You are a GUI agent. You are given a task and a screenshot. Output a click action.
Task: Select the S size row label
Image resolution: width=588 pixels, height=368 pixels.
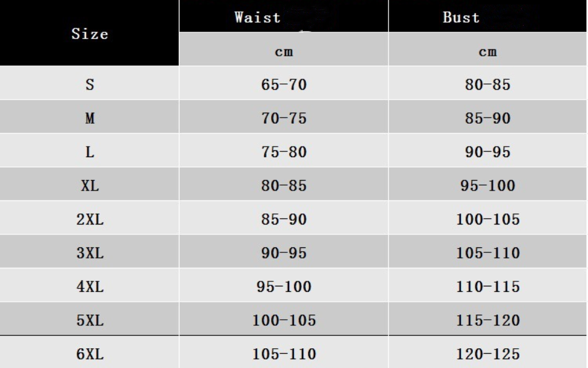pyautogui.click(x=90, y=85)
